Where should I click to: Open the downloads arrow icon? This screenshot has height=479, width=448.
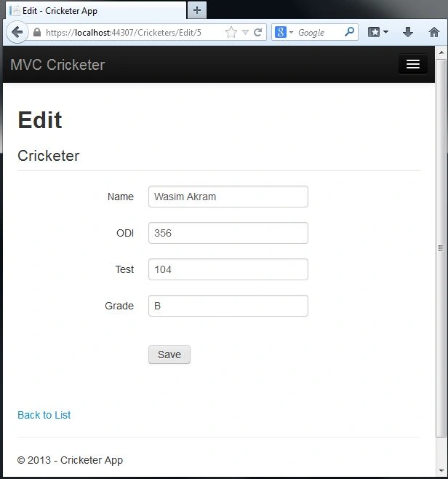[x=408, y=32]
